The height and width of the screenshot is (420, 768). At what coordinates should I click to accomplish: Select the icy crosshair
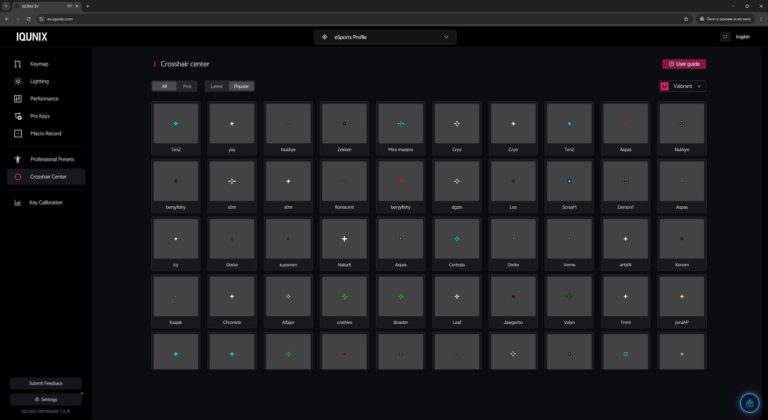point(176,244)
